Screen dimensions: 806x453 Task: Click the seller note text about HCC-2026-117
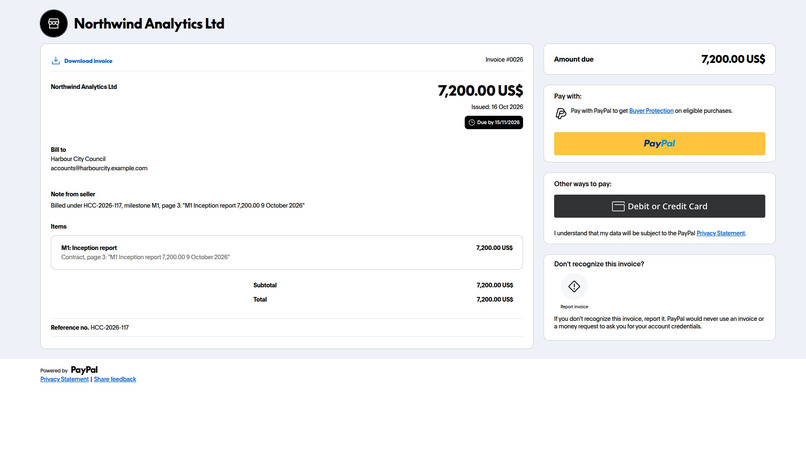(177, 206)
